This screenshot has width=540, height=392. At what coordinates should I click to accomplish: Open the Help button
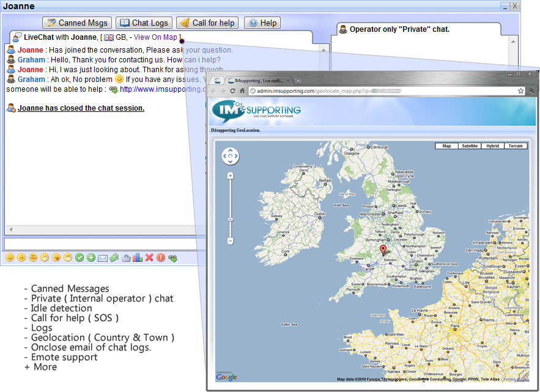tap(262, 23)
